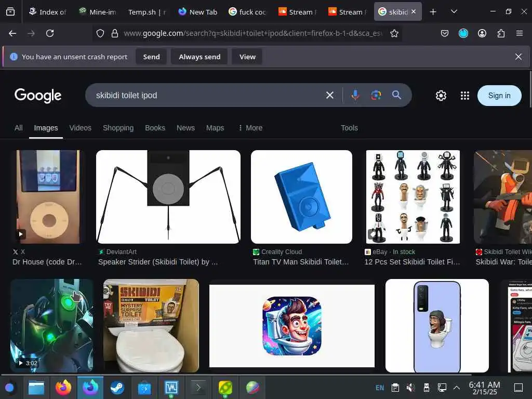Screen dimensions: 532x399
Task: View the unsent crash report
Action: 247,57
